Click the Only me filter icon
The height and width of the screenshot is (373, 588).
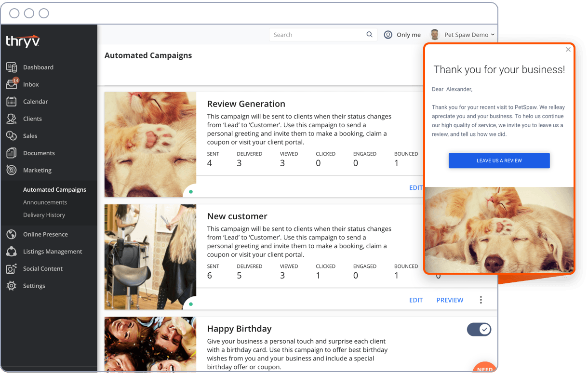click(388, 35)
